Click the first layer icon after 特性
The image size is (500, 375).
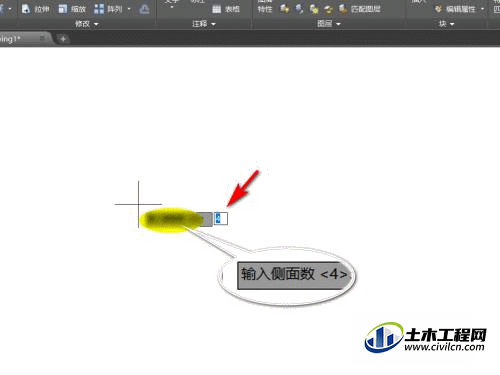284,9
